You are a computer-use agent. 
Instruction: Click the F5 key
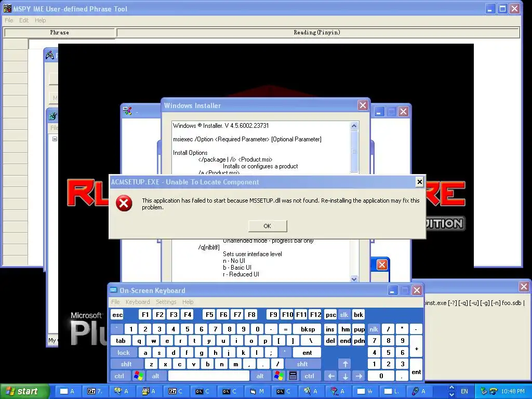point(209,314)
